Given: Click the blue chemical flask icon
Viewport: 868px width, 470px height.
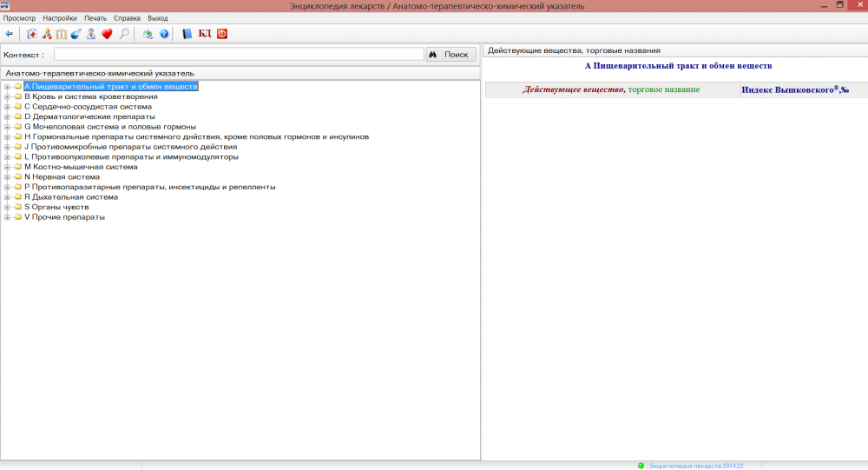Looking at the screenshot, I should click(x=76, y=34).
